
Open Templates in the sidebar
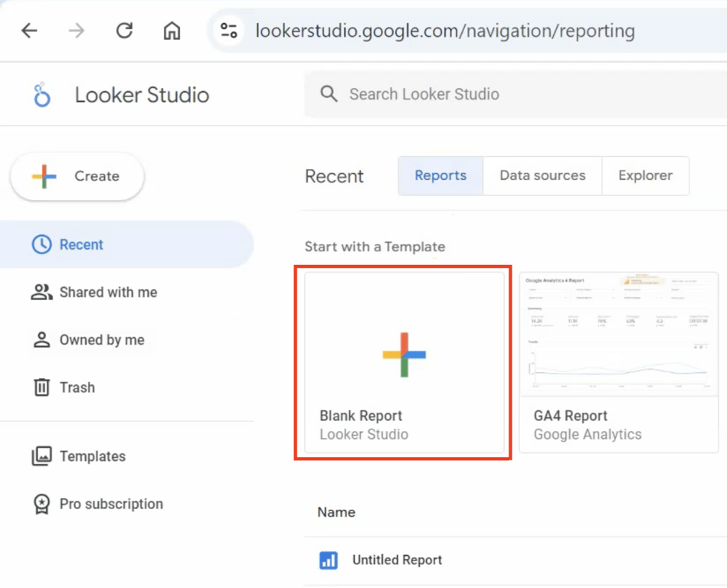pos(92,456)
